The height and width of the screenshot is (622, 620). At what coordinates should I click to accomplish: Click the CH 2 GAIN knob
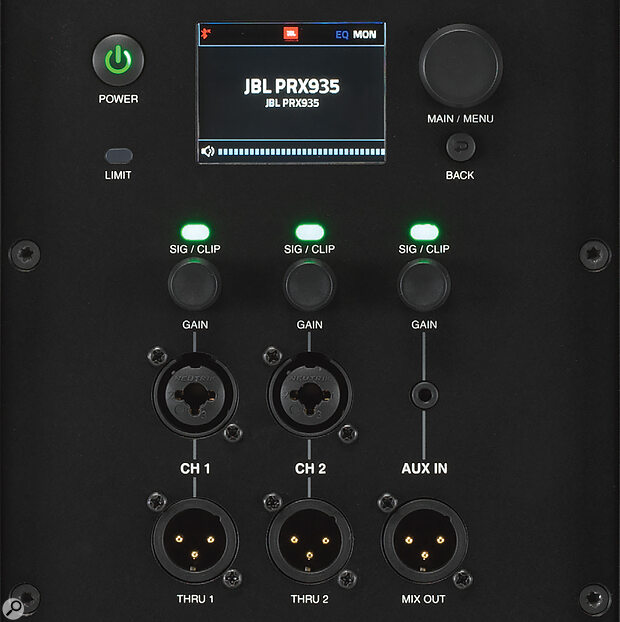[309, 285]
